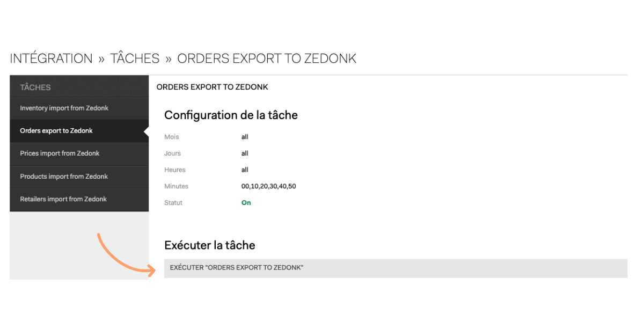Click the green On status indicator

pyautogui.click(x=246, y=202)
